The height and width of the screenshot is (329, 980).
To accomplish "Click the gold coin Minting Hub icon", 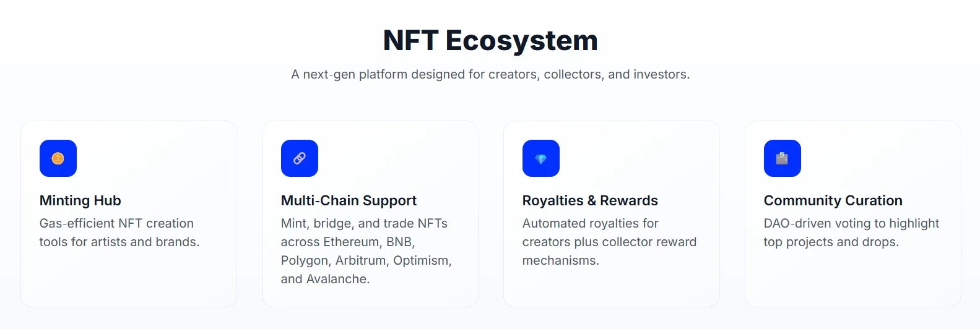I will (58, 158).
